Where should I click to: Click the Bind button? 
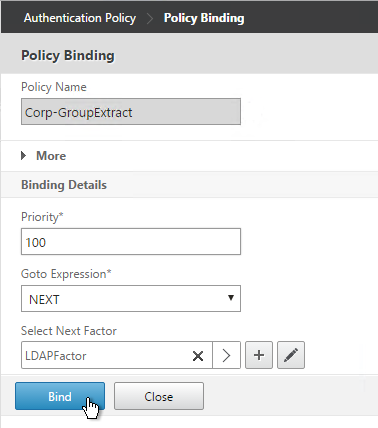(x=60, y=396)
